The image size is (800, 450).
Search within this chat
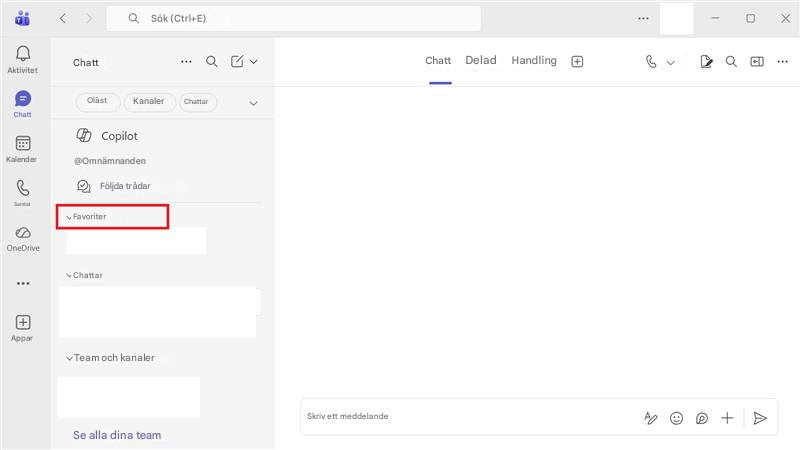731,62
